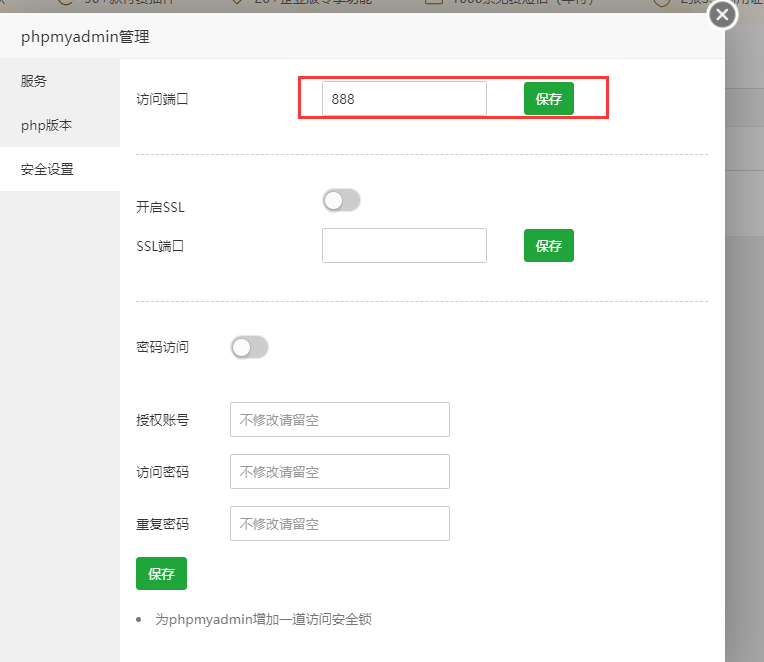Click the 访问密码 label text

tap(162, 472)
